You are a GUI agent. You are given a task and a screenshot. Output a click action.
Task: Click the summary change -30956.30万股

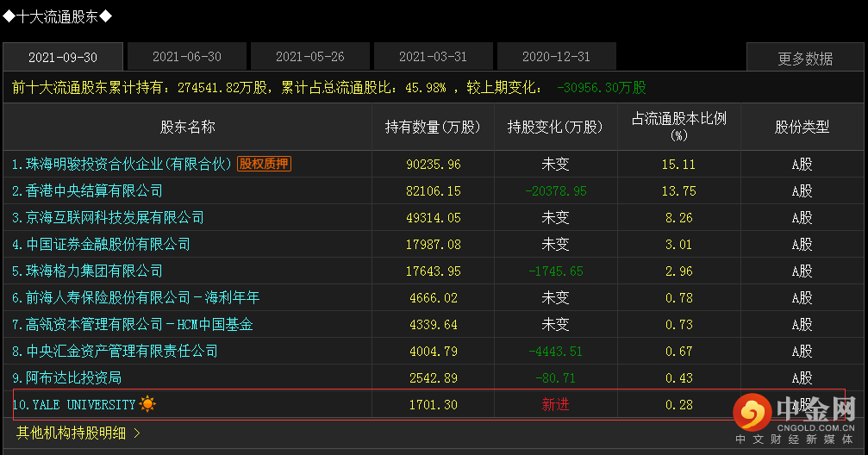pos(601,87)
